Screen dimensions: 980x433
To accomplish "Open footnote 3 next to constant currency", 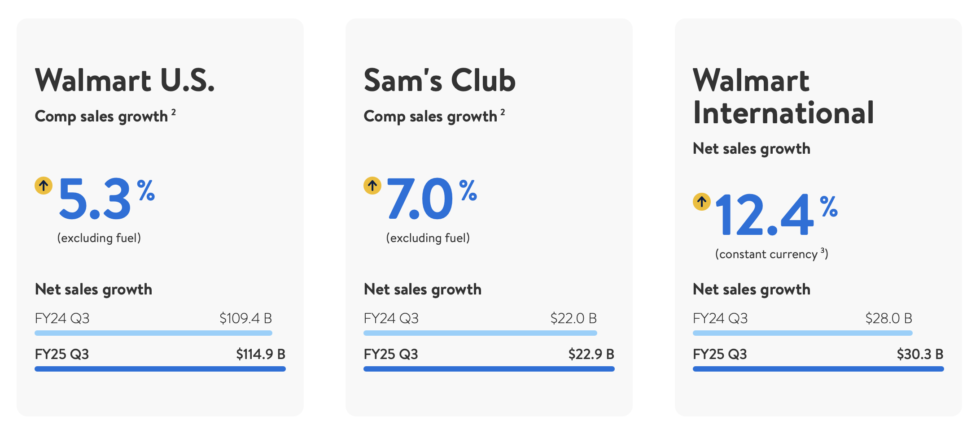I will click(x=823, y=251).
